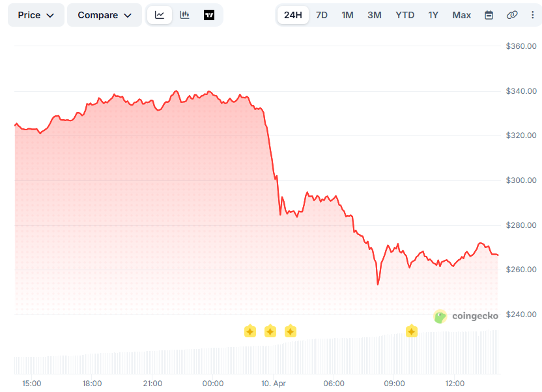Switch to the YTD tab
This screenshot has height=392, width=542.
click(405, 14)
